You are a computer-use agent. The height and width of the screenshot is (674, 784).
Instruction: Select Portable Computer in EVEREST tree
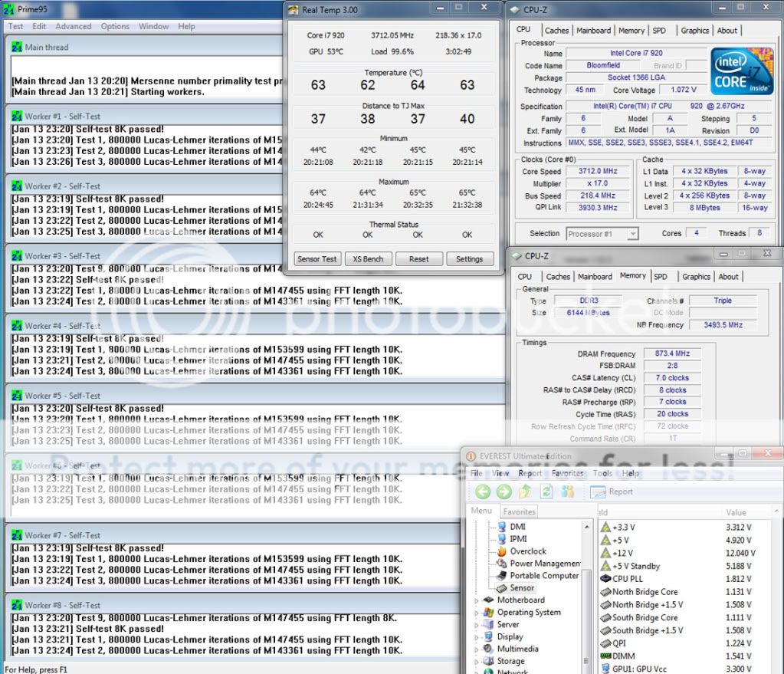click(544, 575)
